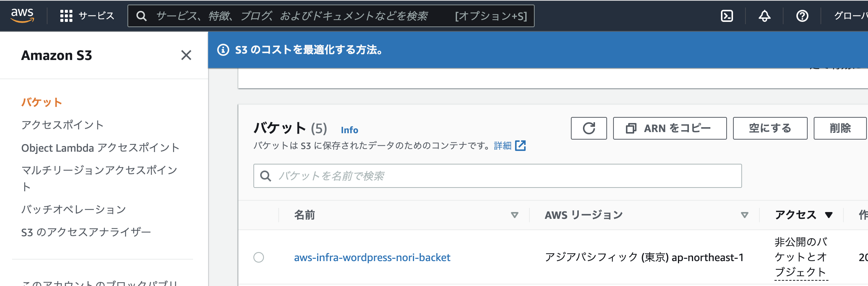This screenshot has height=286, width=868.
Task: Open マルチリージョンアクセスポイント page
Action: click(100, 178)
